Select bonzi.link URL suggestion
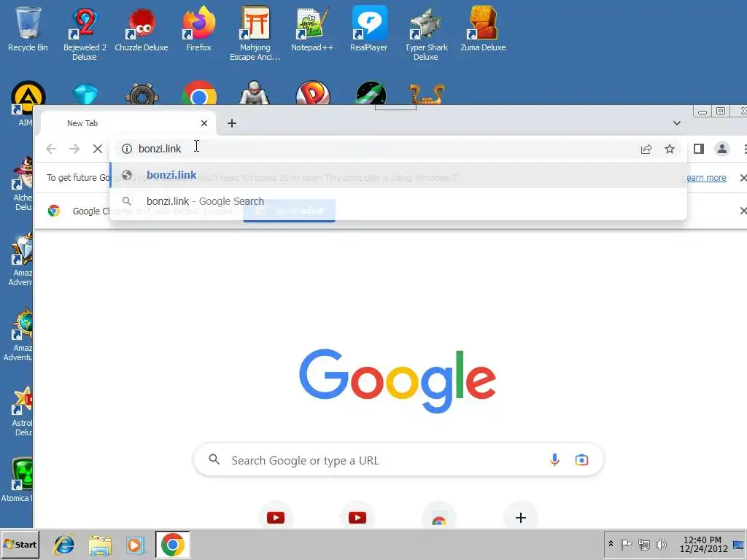Image resolution: width=747 pixels, height=560 pixels. (x=398, y=175)
